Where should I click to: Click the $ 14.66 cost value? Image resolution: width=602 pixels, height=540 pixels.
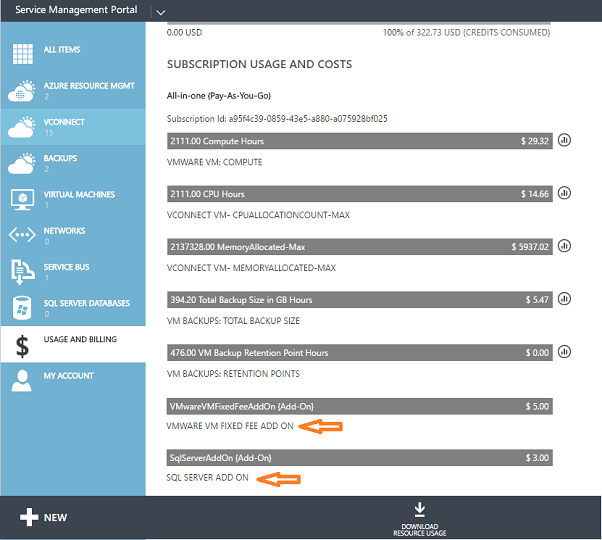coord(535,194)
